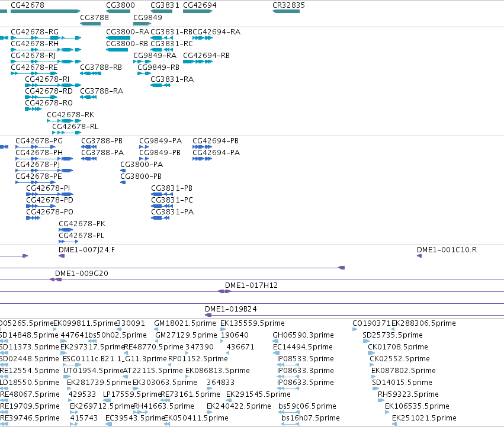Select the CR32835 gene label

click(288, 5)
